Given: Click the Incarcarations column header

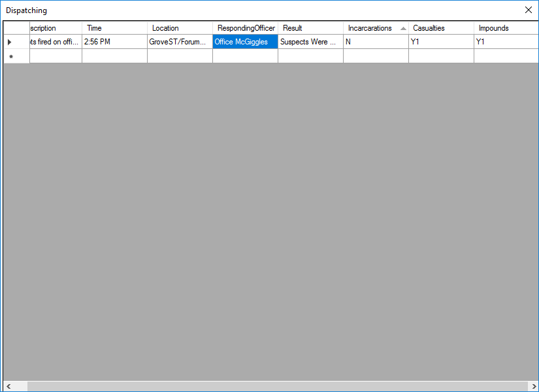Looking at the screenshot, I should pos(376,28).
